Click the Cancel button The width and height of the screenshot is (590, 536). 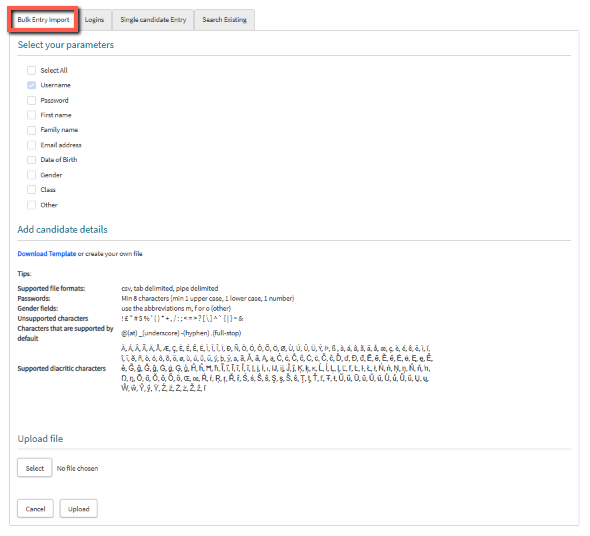click(x=35, y=509)
